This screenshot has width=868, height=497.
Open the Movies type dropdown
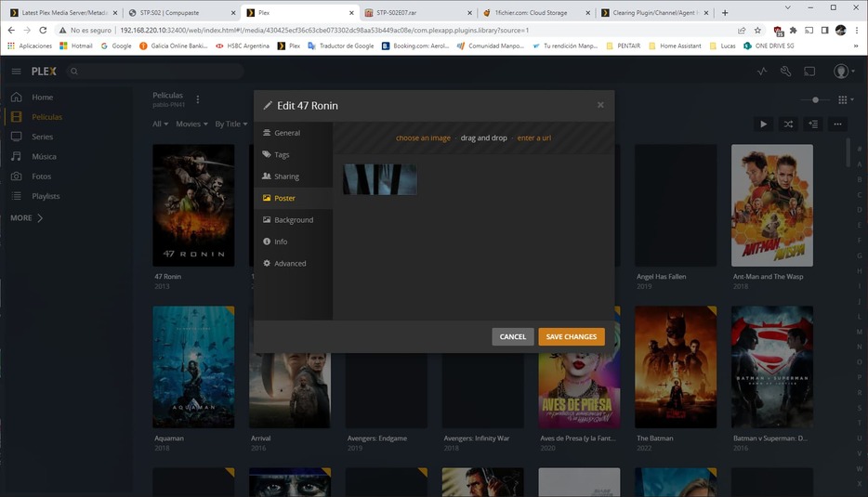[191, 124]
